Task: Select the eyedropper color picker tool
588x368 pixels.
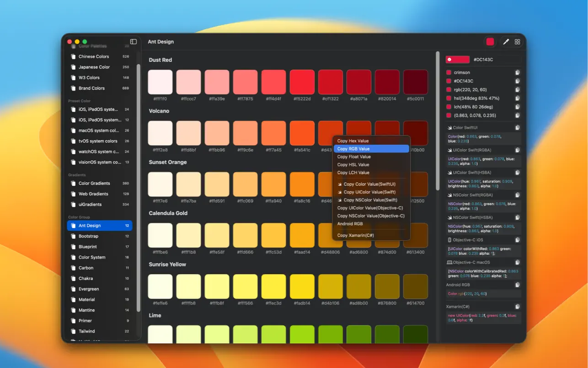Action: [x=506, y=41]
